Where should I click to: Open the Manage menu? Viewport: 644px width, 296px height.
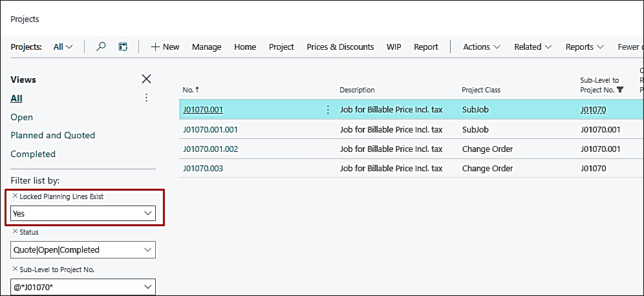(x=207, y=47)
